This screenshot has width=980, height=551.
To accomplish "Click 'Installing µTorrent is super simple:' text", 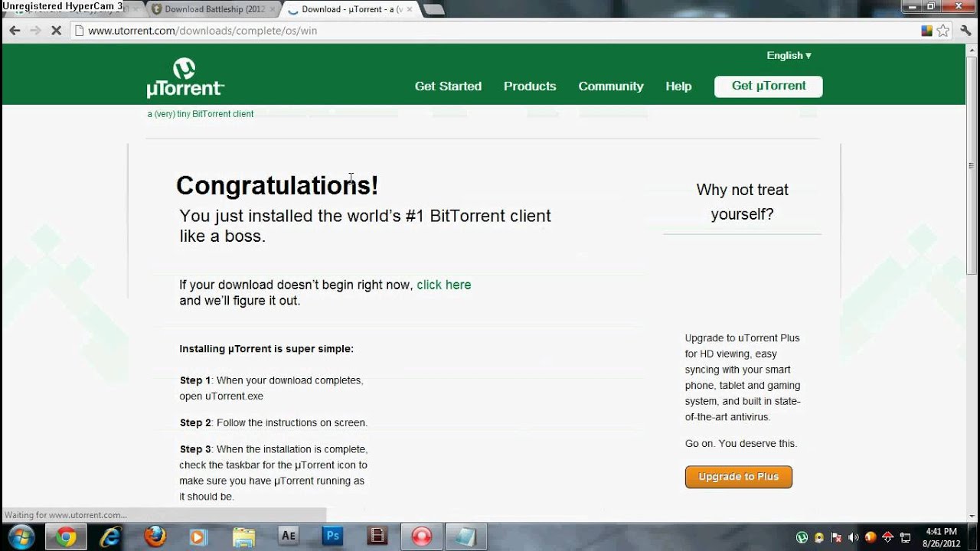I will point(266,349).
